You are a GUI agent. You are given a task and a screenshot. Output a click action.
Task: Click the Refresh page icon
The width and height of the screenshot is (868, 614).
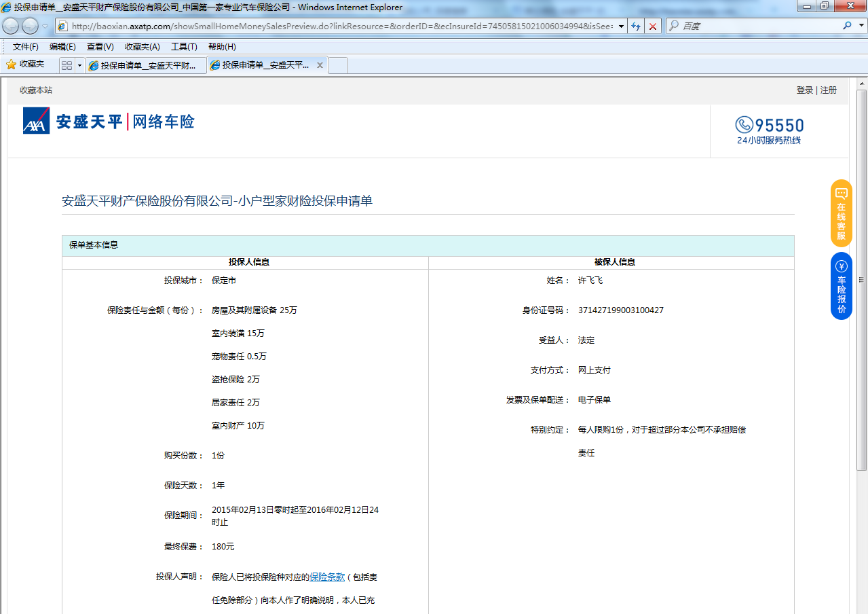[636, 26]
